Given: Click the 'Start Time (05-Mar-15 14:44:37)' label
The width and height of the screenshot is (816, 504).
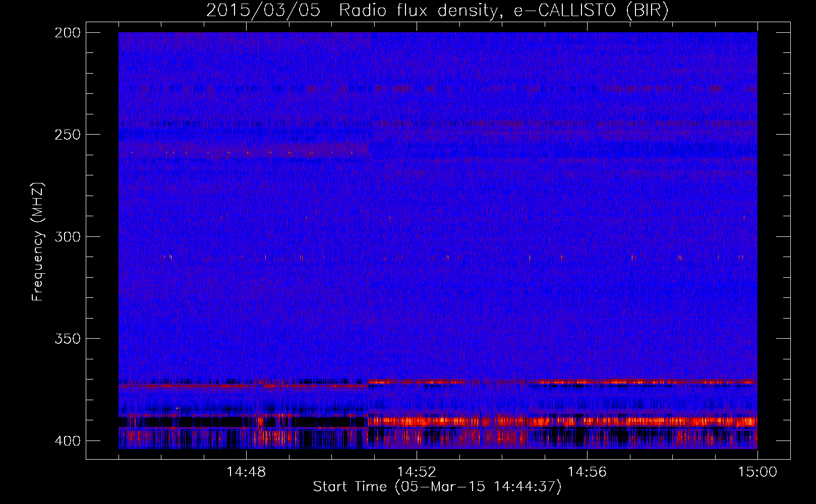Looking at the screenshot, I should (437, 487).
